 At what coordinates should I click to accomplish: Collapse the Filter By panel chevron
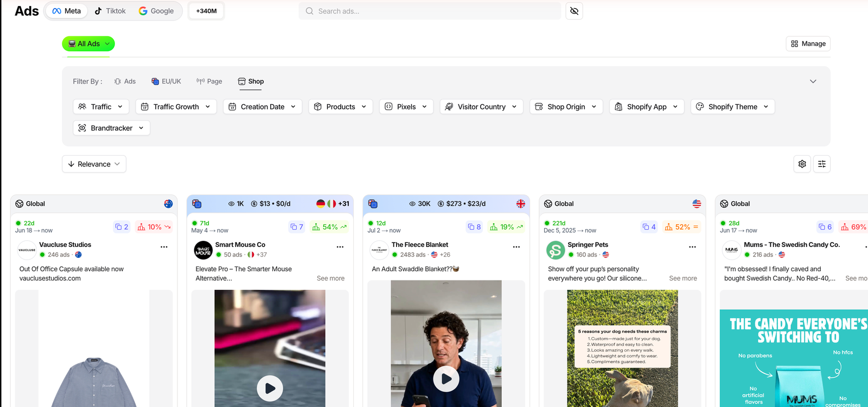coord(813,81)
